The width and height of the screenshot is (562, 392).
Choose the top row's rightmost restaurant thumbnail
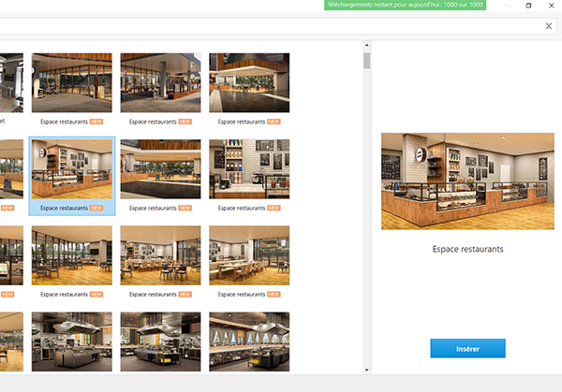[249, 83]
